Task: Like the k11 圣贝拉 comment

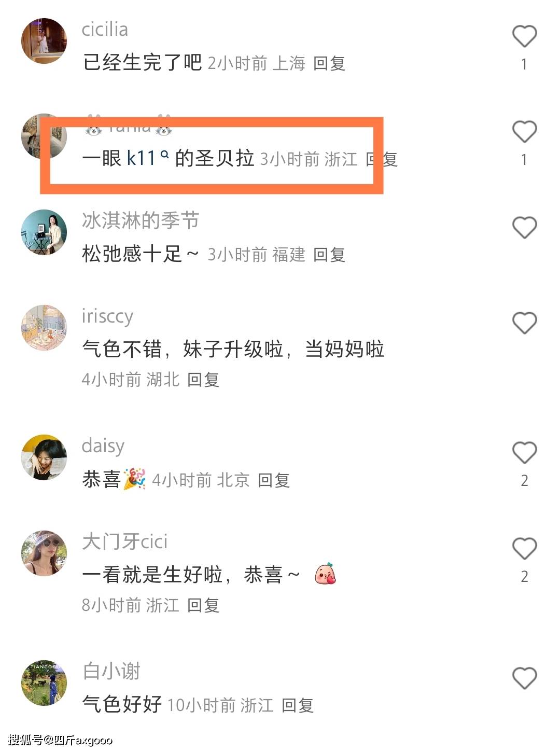Action: click(x=524, y=132)
